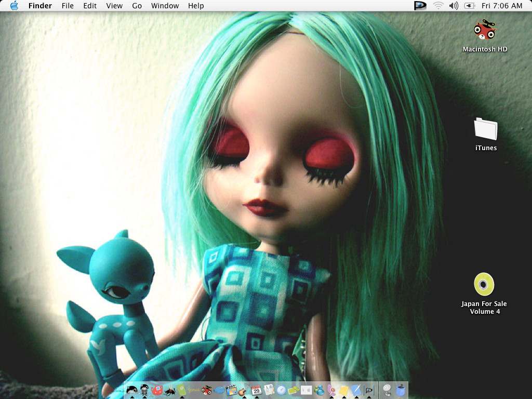
Task: Click the Fri 7:06 AM clock
Action: (502, 6)
